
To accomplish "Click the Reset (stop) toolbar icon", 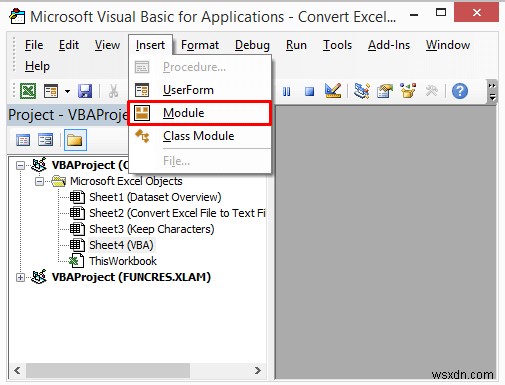I will [x=310, y=91].
